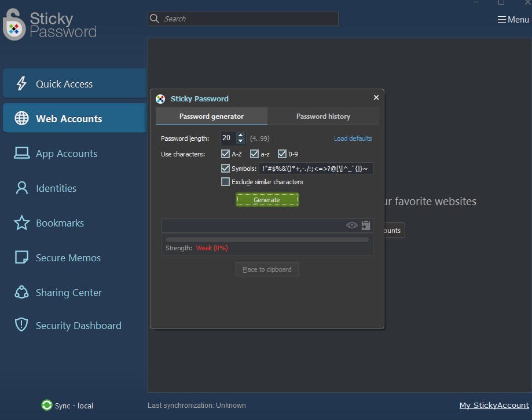Open Quick Access section label
532x420 pixels.
(x=64, y=84)
